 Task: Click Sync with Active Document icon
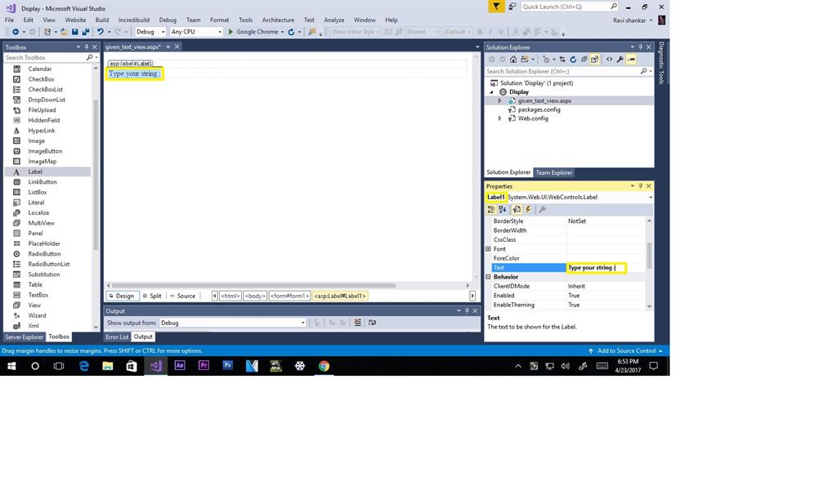(x=562, y=59)
